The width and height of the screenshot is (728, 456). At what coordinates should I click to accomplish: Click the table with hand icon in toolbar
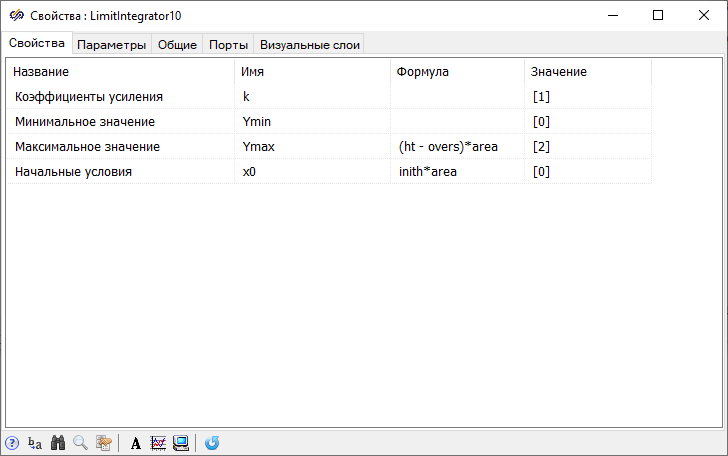pyautogui.click(x=103, y=443)
